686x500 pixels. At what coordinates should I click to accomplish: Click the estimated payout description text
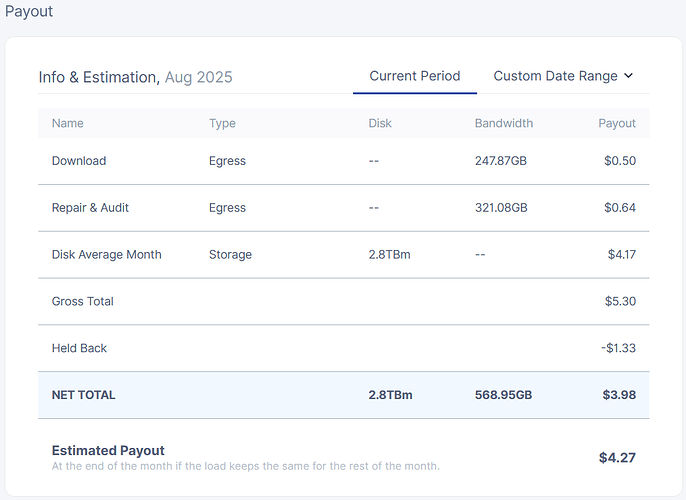point(245,466)
